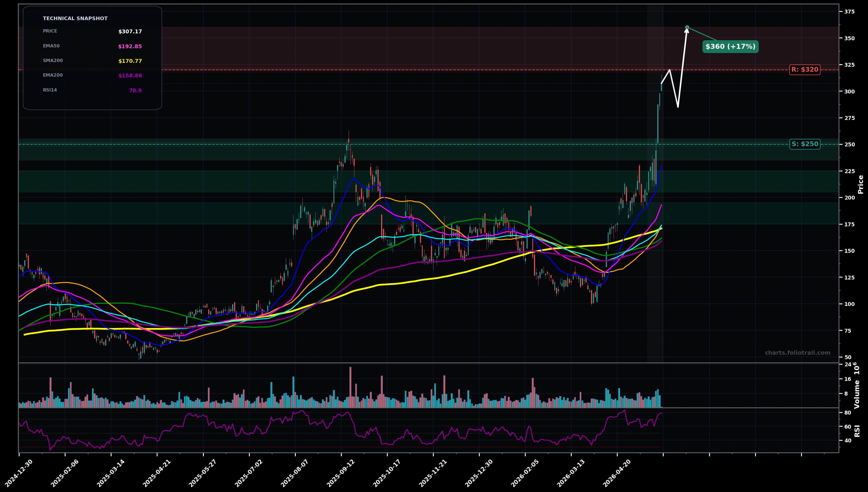This screenshot has width=868, height=492.
Task: Click the RSI14 label in the snapshot box
Action: [x=50, y=90]
